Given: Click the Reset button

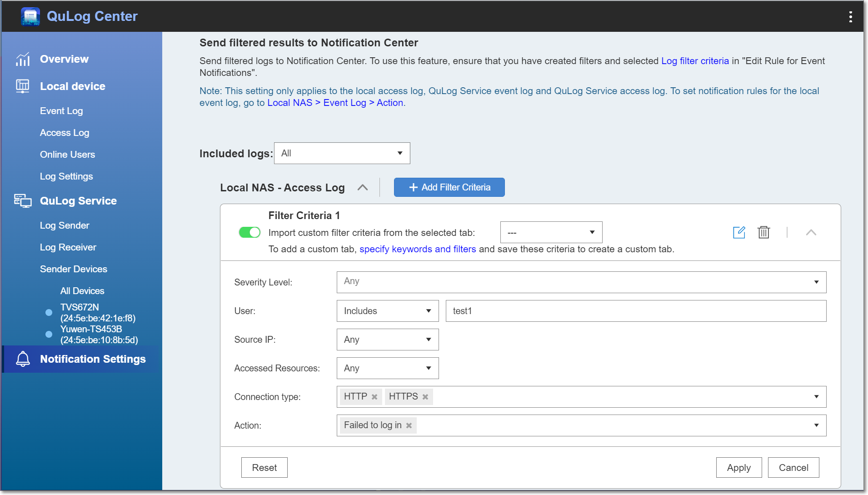Looking at the screenshot, I should click(264, 468).
